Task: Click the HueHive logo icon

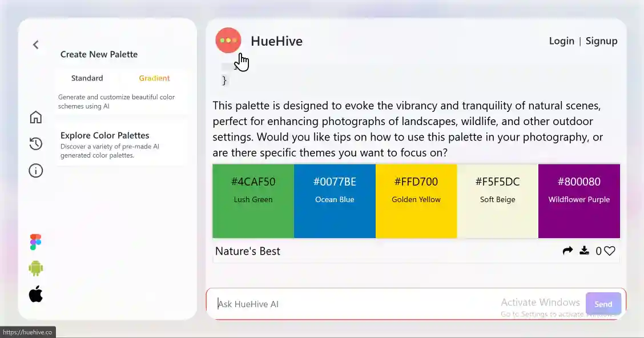Action: [x=228, y=40]
